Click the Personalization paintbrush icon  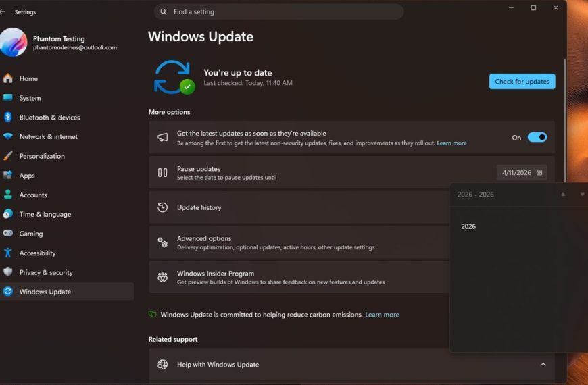click(x=8, y=156)
